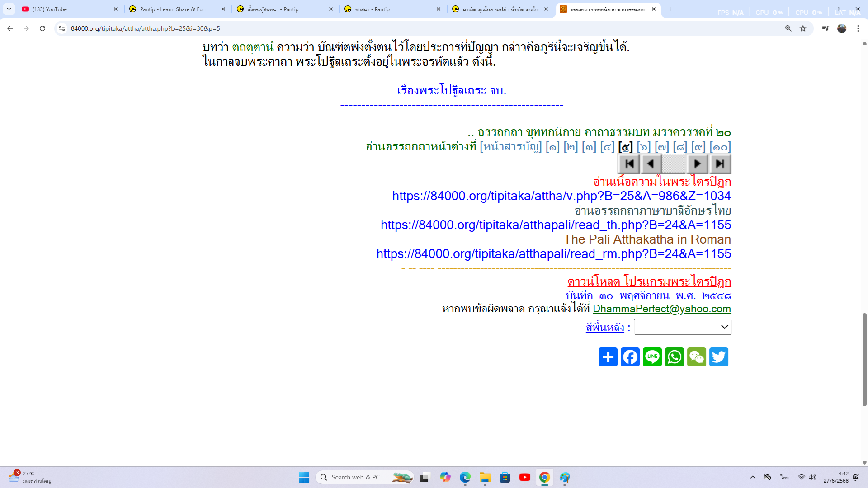Click the taskbar Search web & PC box
Screen dimensions: 868x488
pos(364,477)
